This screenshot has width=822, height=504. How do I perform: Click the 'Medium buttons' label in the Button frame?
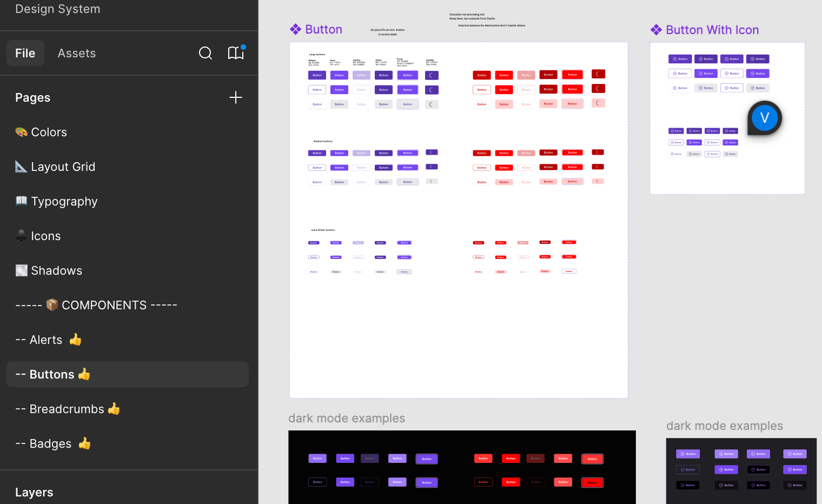tap(323, 141)
